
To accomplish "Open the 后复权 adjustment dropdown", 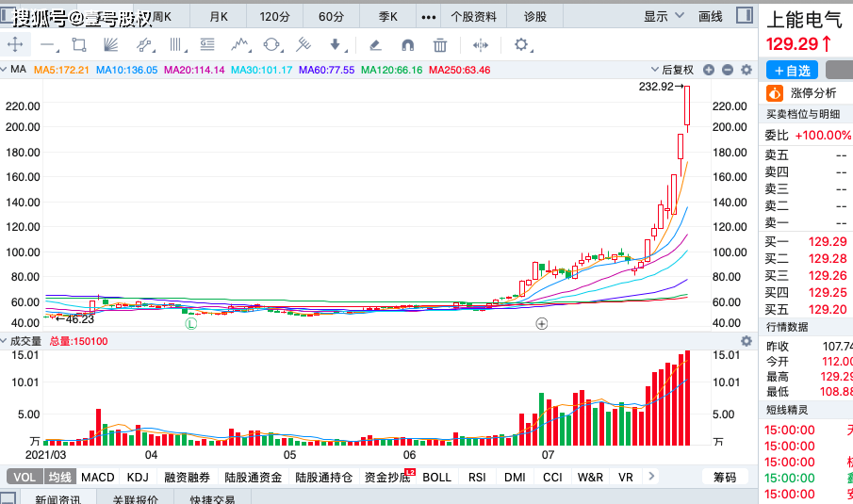I will tap(672, 70).
